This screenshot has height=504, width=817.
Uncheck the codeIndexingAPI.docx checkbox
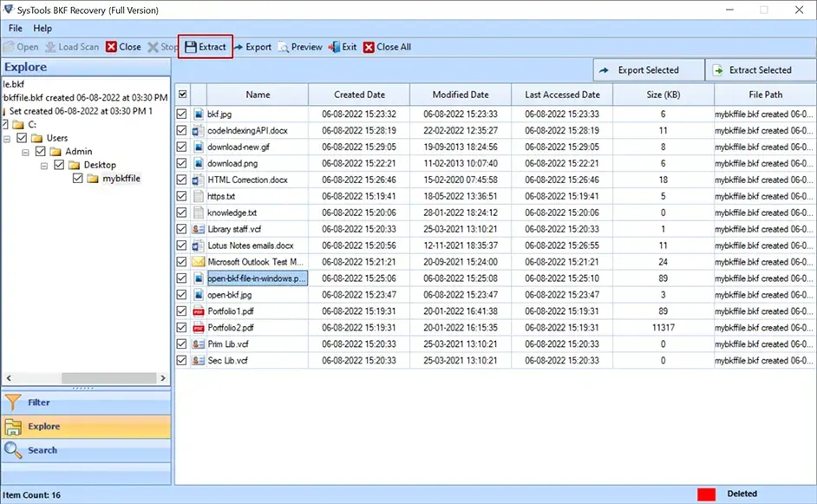tap(181, 130)
